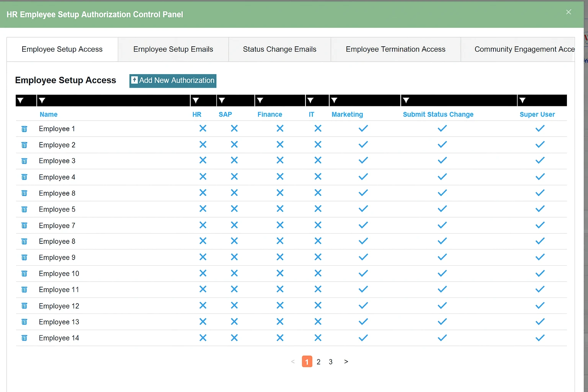The image size is (588, 392).
Task: Delete the Employee 1 authorization row
Action: pos(24,129)
